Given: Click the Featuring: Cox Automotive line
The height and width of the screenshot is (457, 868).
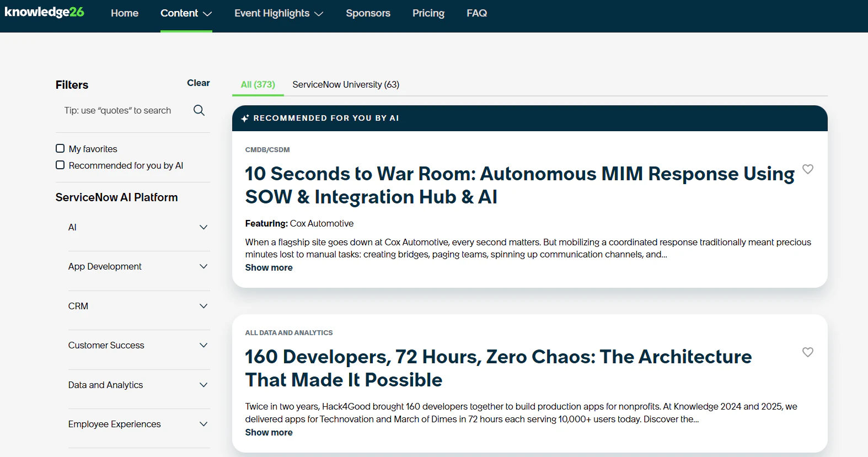Looking at the screenshot, I should [x=299, y=223].
